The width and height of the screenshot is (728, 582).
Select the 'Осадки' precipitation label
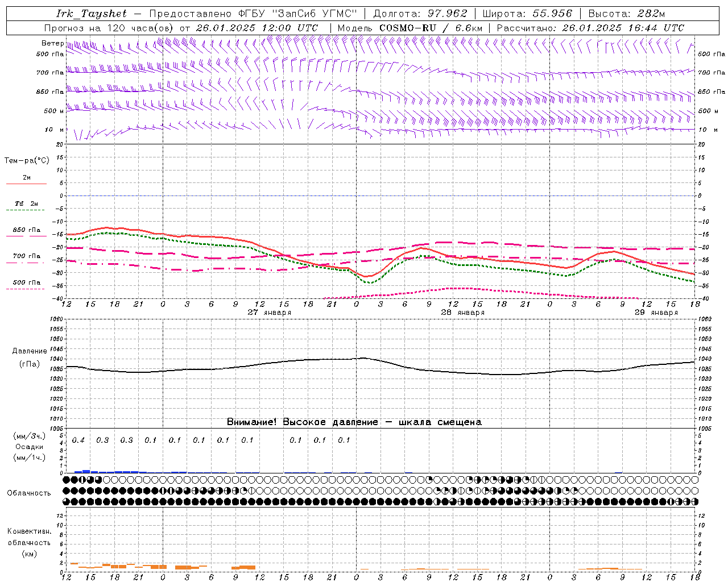(30, 447)
